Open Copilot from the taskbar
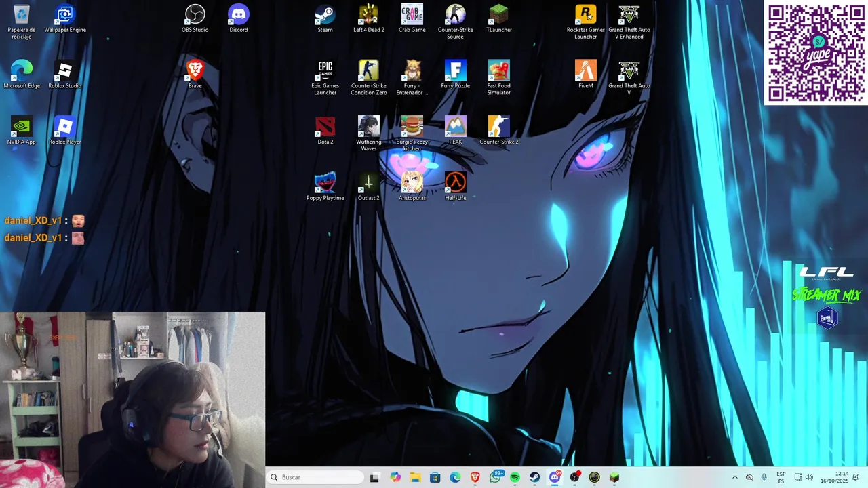Viewport: 868px width, 488px height. point(395,477)
